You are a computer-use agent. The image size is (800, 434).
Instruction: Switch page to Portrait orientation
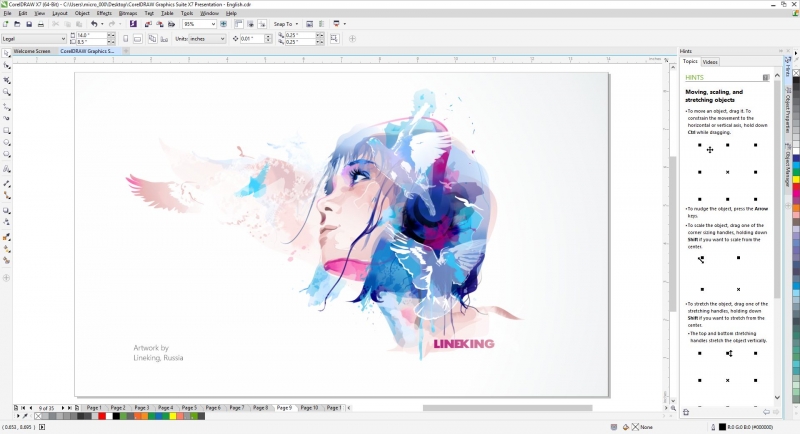[124, 38]
